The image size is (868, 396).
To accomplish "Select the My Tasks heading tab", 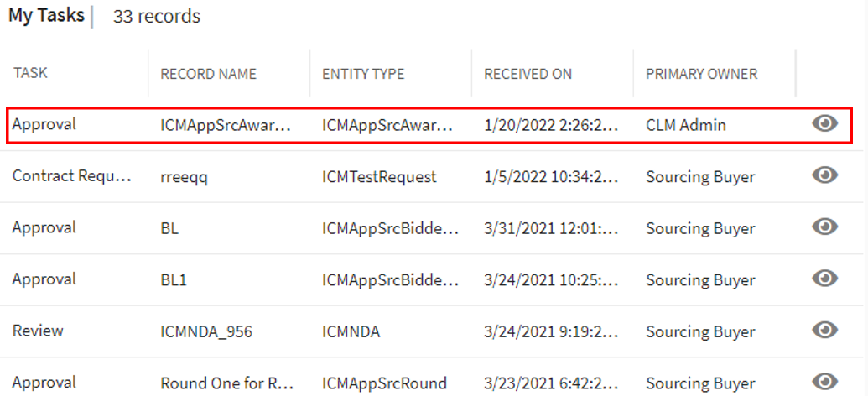I will (46, 16).
